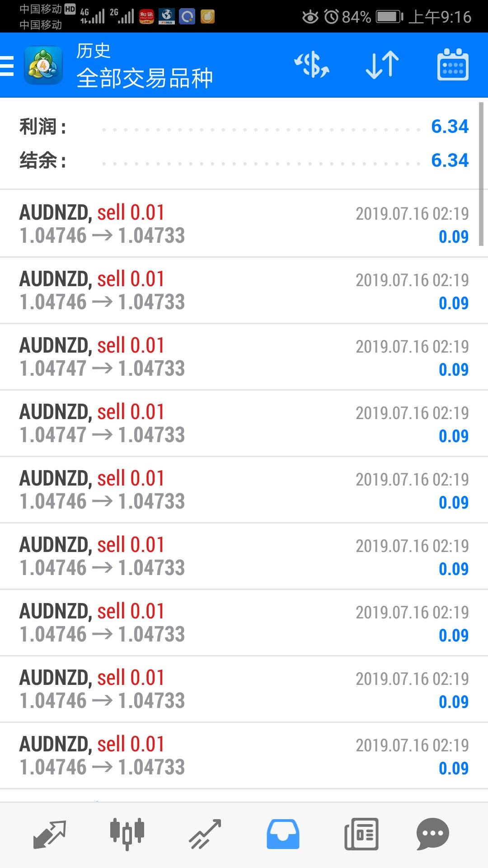Open the last visible AUDNZD trade row
Screen dimensions: 488x868
pyautogui.click(x=244, y=755)
